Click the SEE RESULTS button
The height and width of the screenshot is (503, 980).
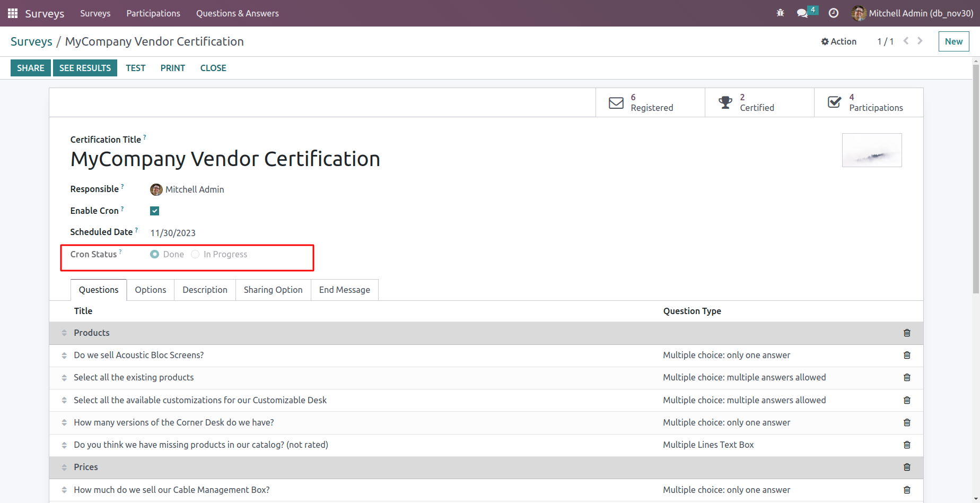coord(85,68)
